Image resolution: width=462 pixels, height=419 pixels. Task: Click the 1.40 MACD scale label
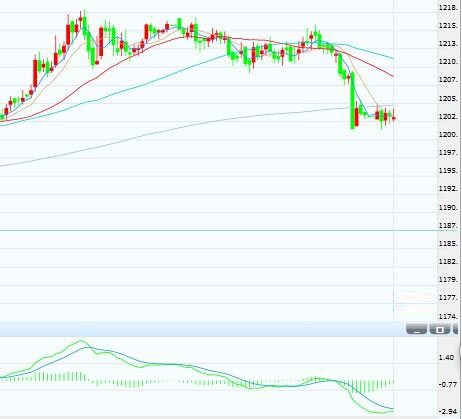tap(447, 357)
